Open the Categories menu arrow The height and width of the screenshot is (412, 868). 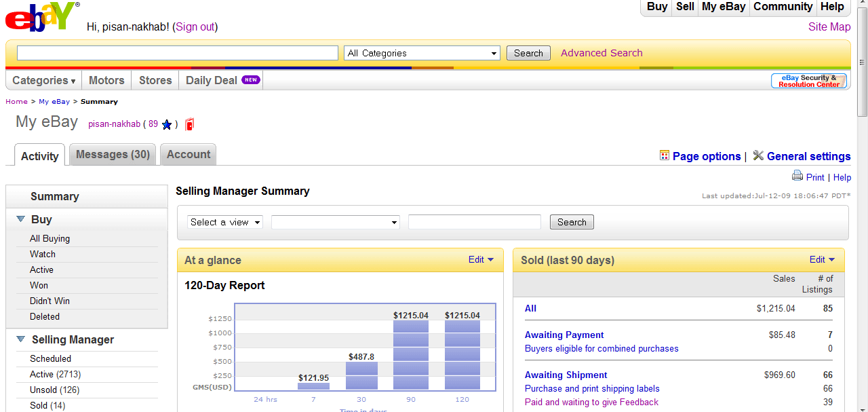pos(73,81)
